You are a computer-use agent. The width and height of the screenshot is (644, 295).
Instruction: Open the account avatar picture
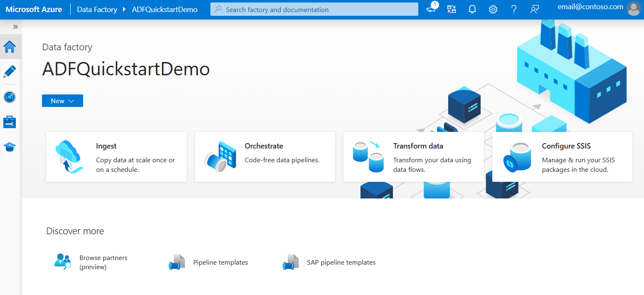click(634, 9)
